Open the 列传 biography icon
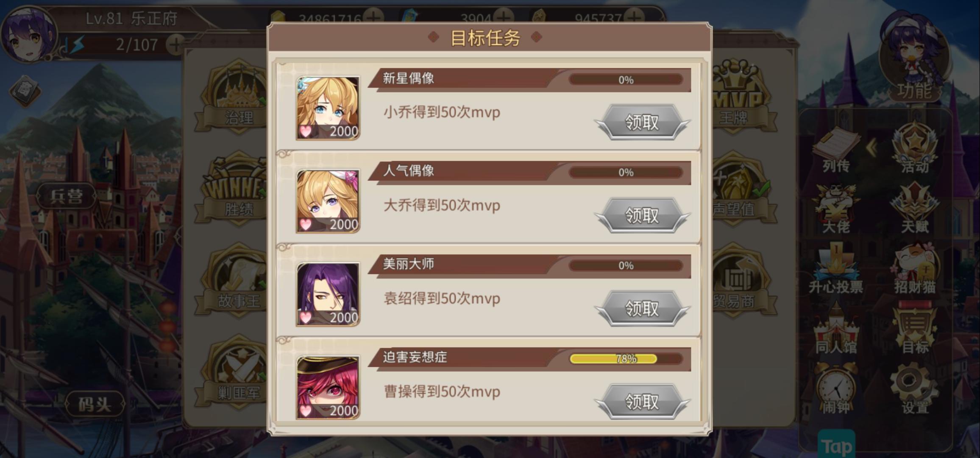The image size is (980, 458). [836, 151]
